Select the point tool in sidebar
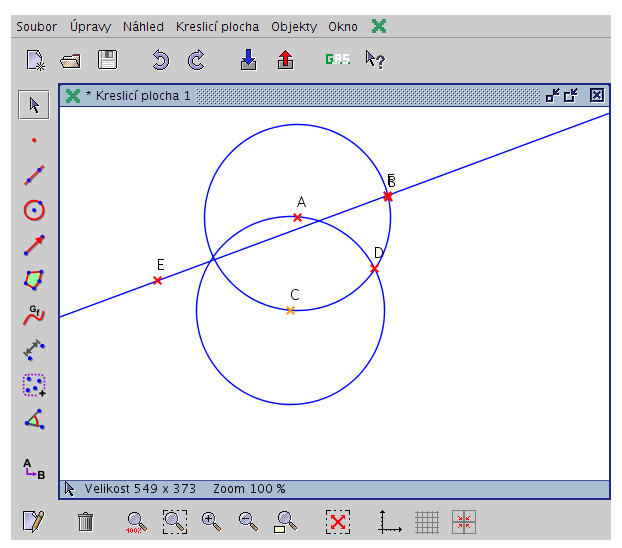Image resolution: width=622 pixels, height=548 pixels. [34, 141]
